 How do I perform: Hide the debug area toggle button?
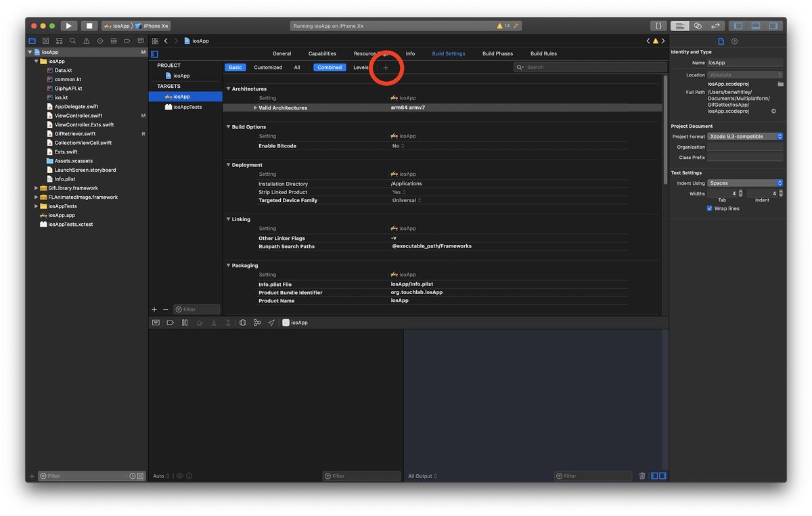[156, 323]
